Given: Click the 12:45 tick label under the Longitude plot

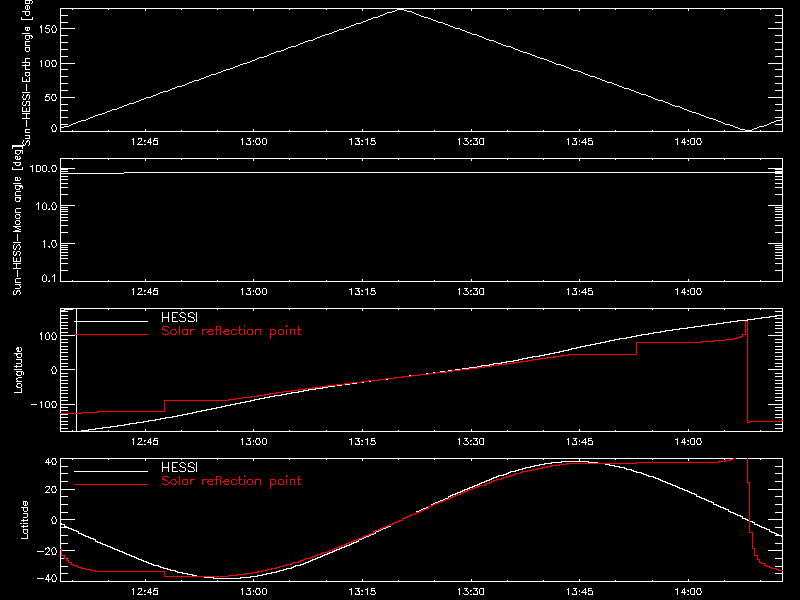Looking at the screenshot, I should coord(145,441).
